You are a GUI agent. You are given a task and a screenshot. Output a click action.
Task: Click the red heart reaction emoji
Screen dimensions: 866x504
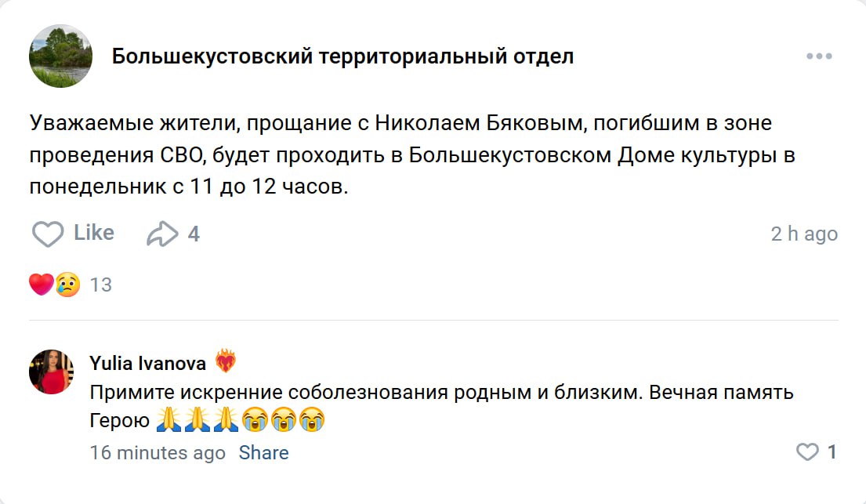click(x=41, y=284)
